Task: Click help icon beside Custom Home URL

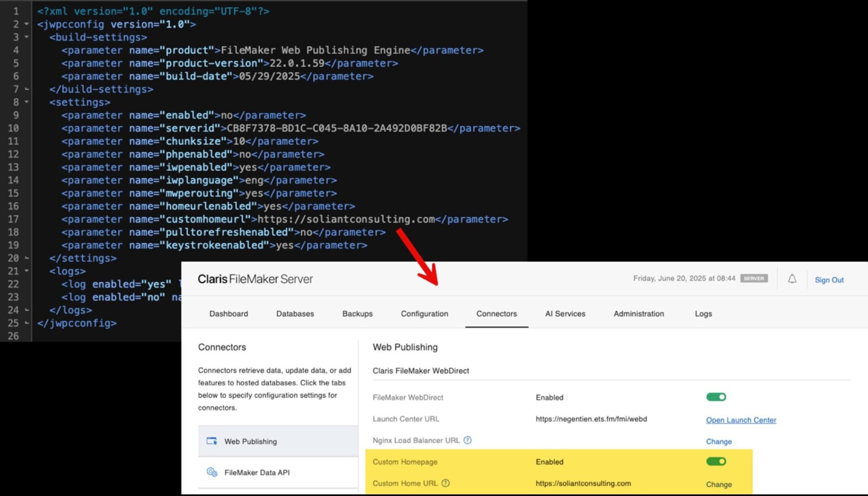Action: tap(445, 483)
